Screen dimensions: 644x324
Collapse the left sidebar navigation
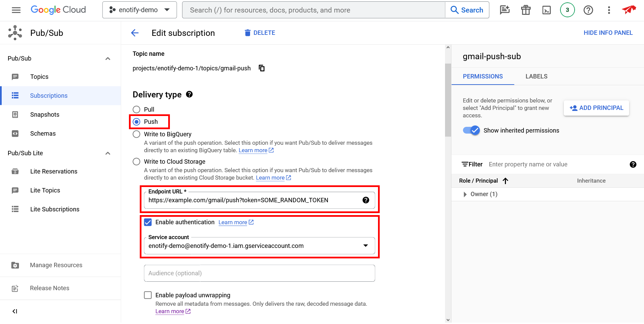coord(15,311)
